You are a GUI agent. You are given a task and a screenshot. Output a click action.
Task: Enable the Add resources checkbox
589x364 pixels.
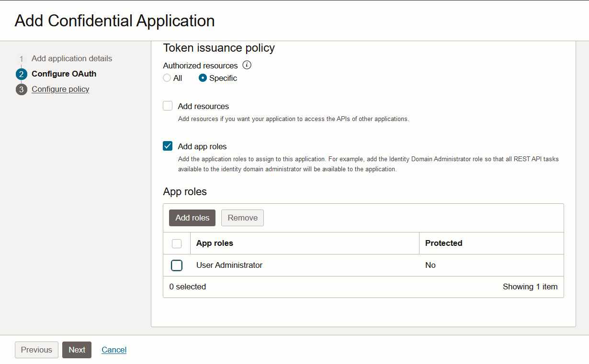168,106
